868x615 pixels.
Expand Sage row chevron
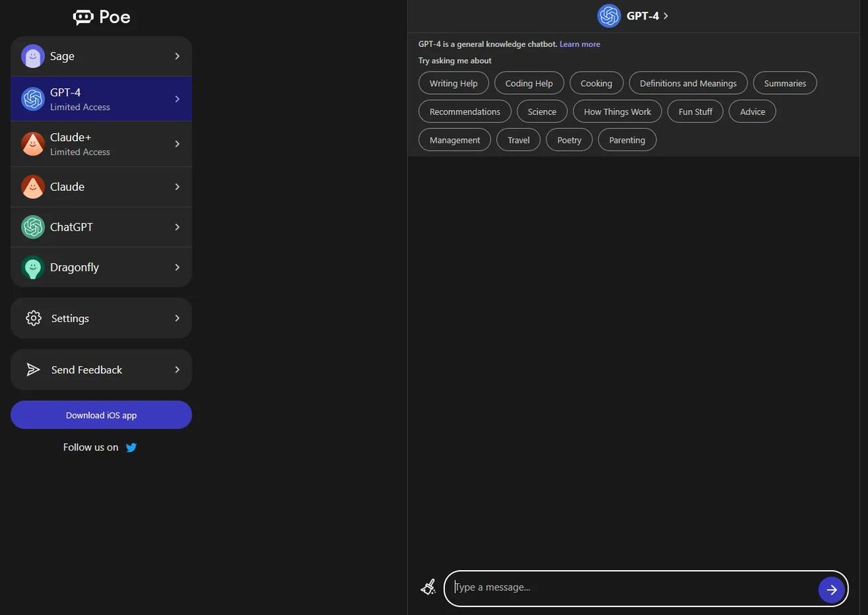pyautogui.click(x=177, y=56)
